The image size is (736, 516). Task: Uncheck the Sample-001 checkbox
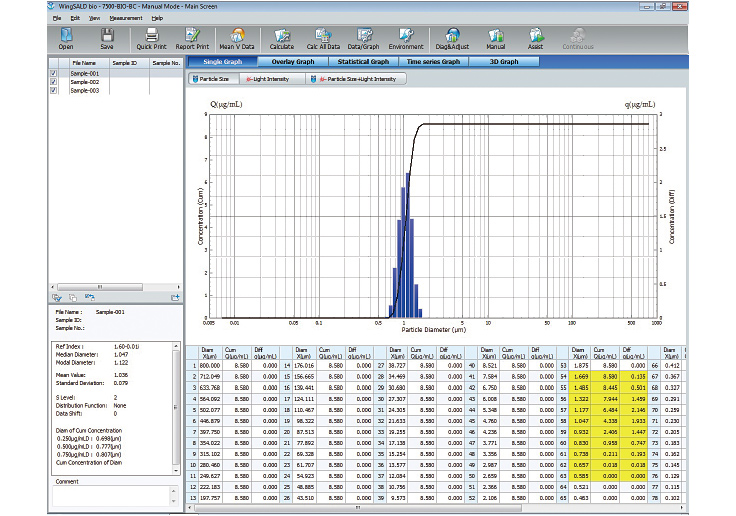(53, 74)
